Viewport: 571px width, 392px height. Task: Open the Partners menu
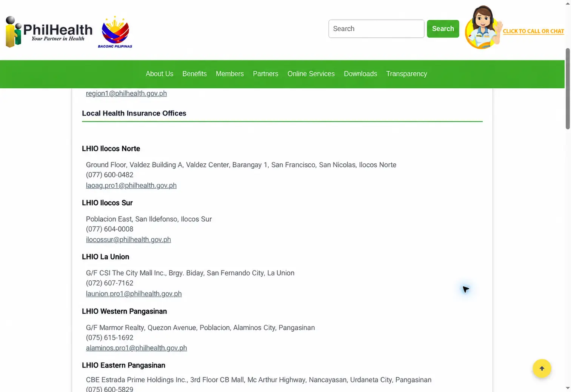click(266, 74)
